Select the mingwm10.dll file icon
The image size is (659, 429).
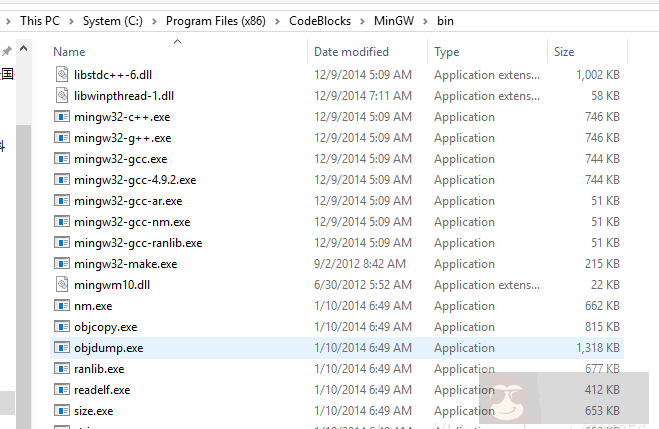62,284
